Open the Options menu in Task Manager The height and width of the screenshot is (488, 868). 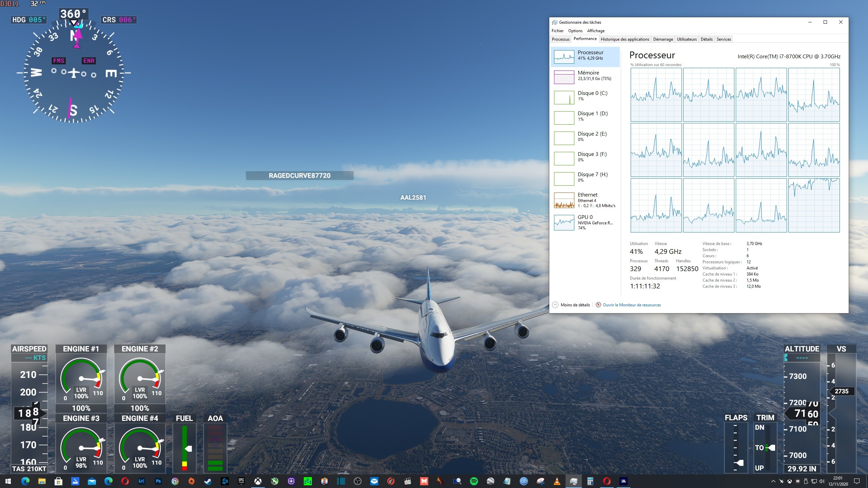(x=575, y=31)
